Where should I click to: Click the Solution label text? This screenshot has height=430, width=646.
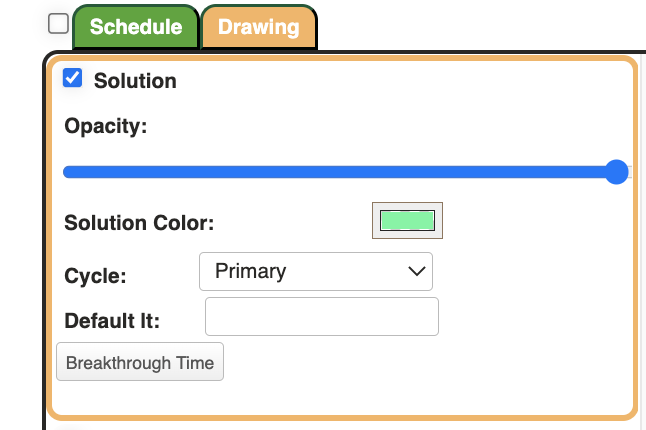coord(135,81)
